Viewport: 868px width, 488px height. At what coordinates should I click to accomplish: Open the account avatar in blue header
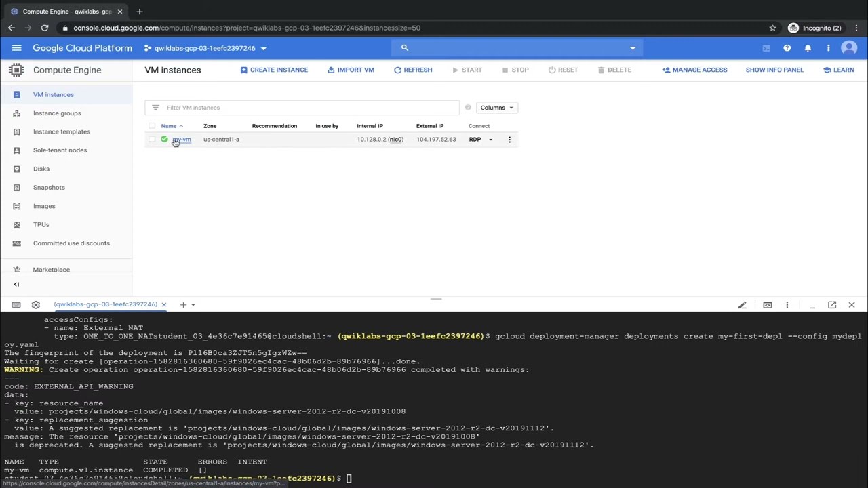[x=849, y=48]
